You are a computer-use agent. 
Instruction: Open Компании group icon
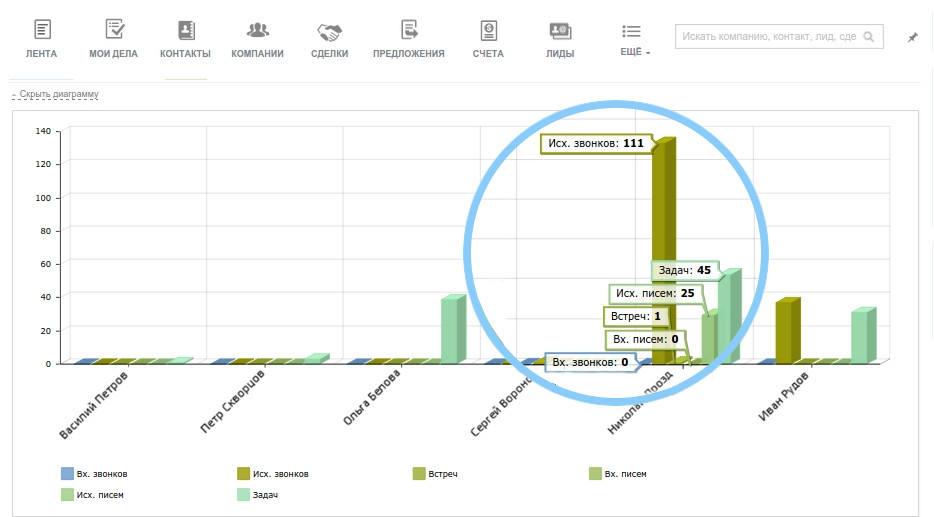pos(257,30)
